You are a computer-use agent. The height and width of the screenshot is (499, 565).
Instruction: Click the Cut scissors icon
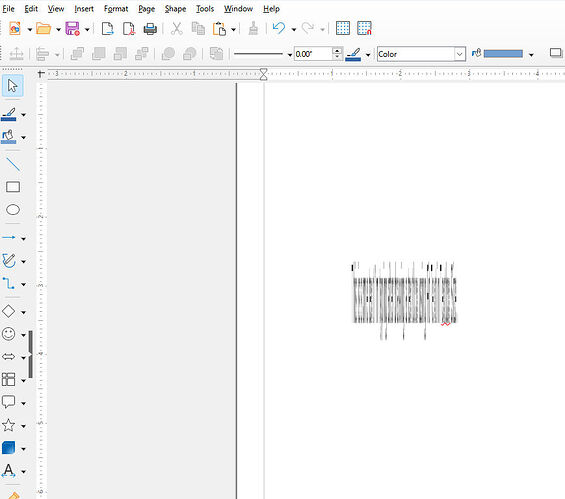[176, 28]
